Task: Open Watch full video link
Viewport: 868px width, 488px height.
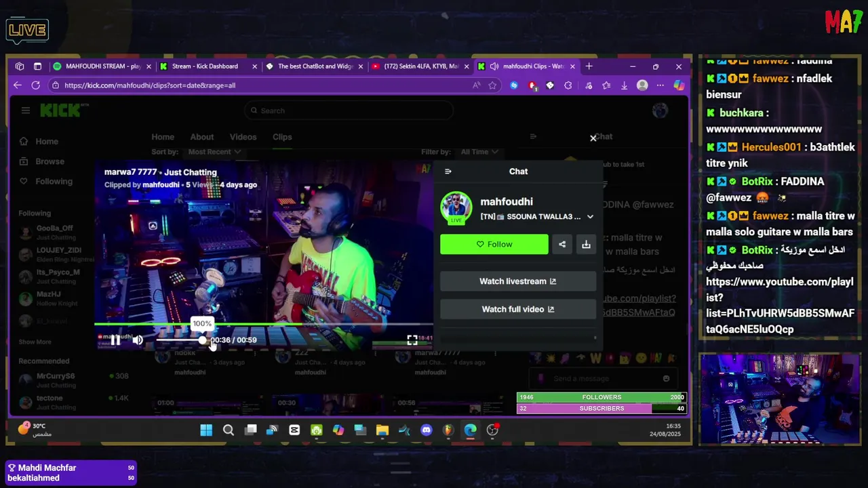Action: tap(518, 309)
